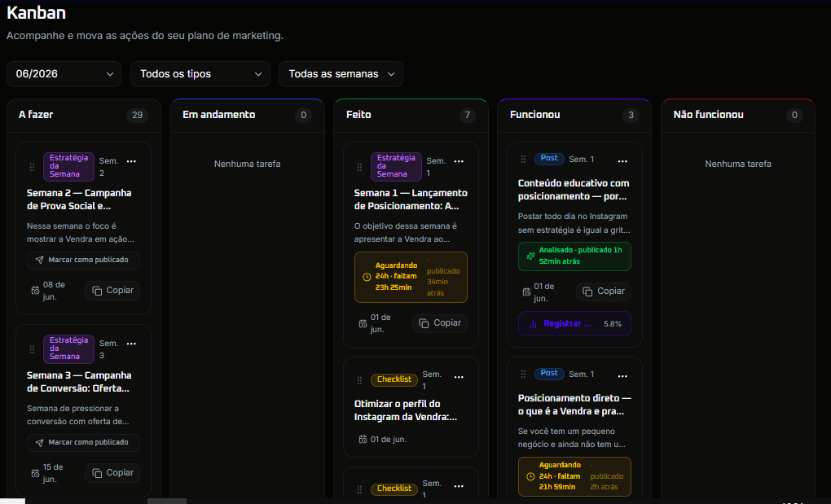Viewport: 831px width, 504px height.
Task: Click Estratégia da Semana tag on Semana 3 card
Action: point(69,348)
